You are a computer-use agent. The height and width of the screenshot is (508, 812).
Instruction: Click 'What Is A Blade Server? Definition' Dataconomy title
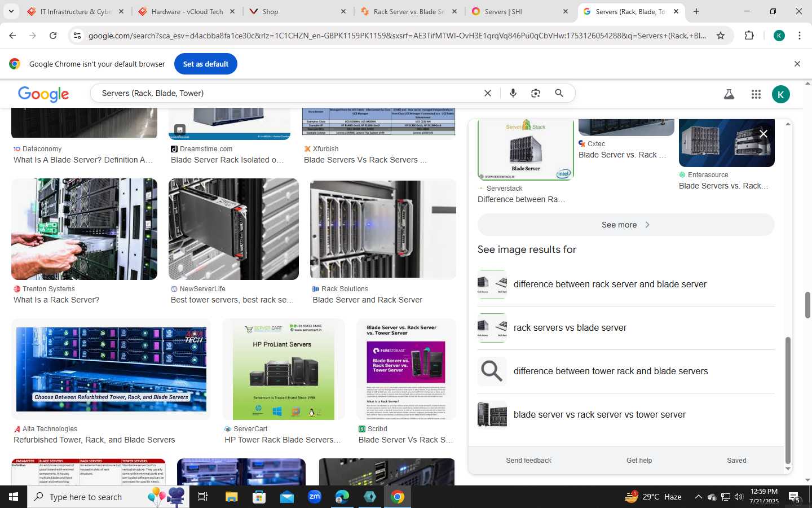[x=83, y=160]
